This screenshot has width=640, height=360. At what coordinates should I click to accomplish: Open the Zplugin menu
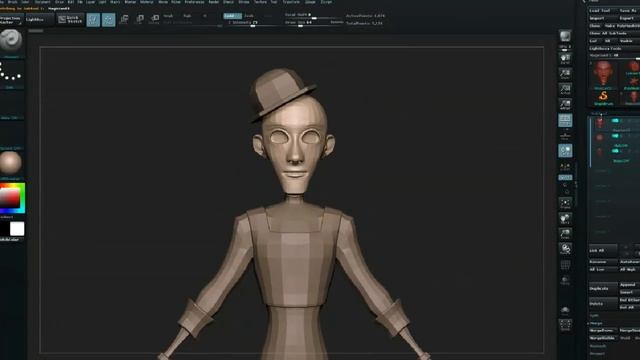[x=310, y=2]
